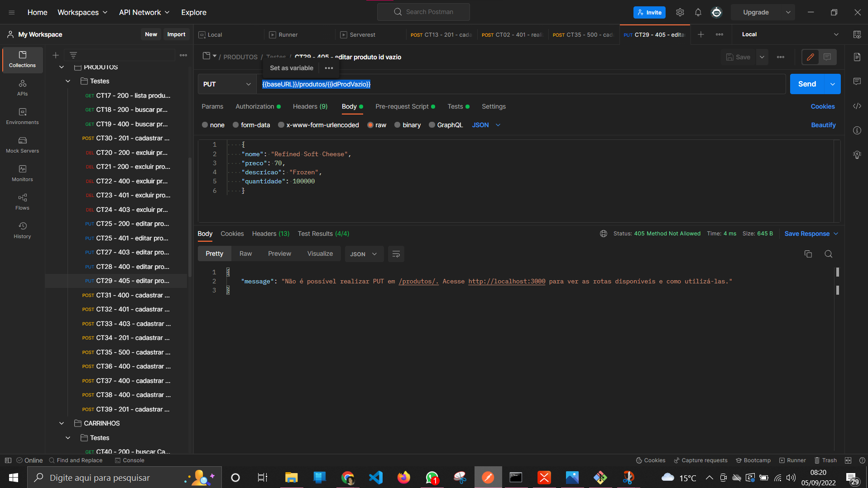Open the CT30 - 201 cadastrar request
This screenshot has height=488, width=868.
pos(126,138)
